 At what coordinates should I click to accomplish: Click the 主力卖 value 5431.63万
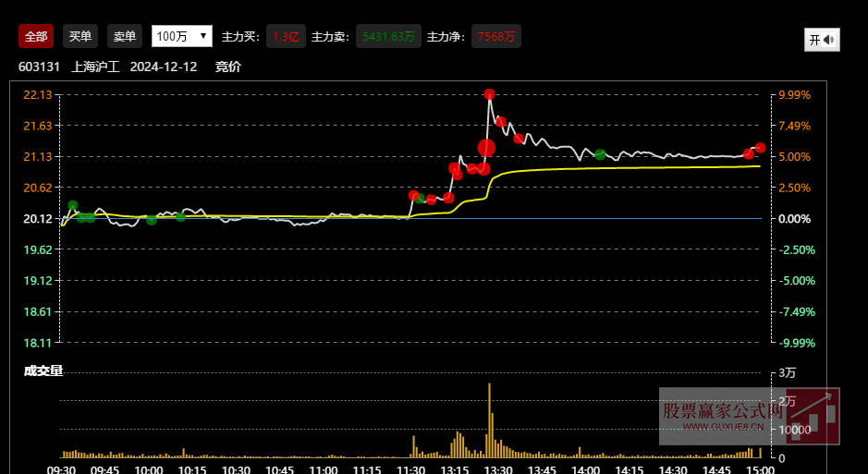(387, 37)
